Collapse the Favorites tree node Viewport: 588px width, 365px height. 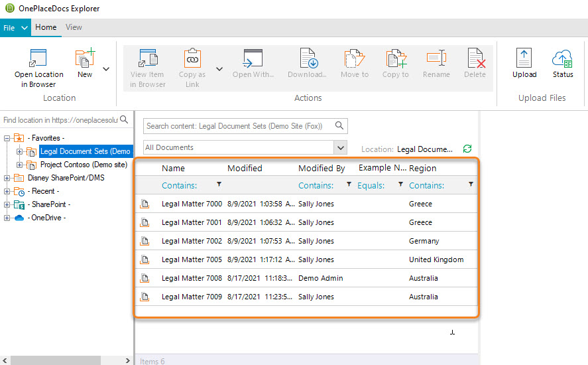7,138
